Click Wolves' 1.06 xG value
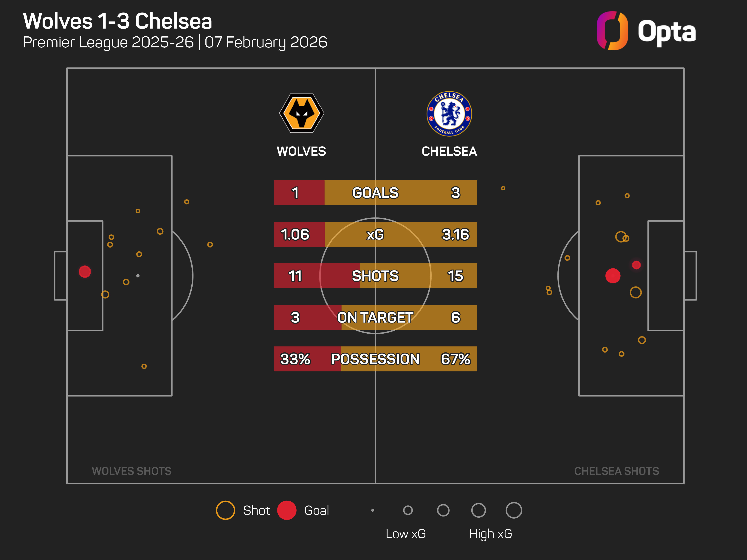The image size is (747, 560). [x=295, y=234]
